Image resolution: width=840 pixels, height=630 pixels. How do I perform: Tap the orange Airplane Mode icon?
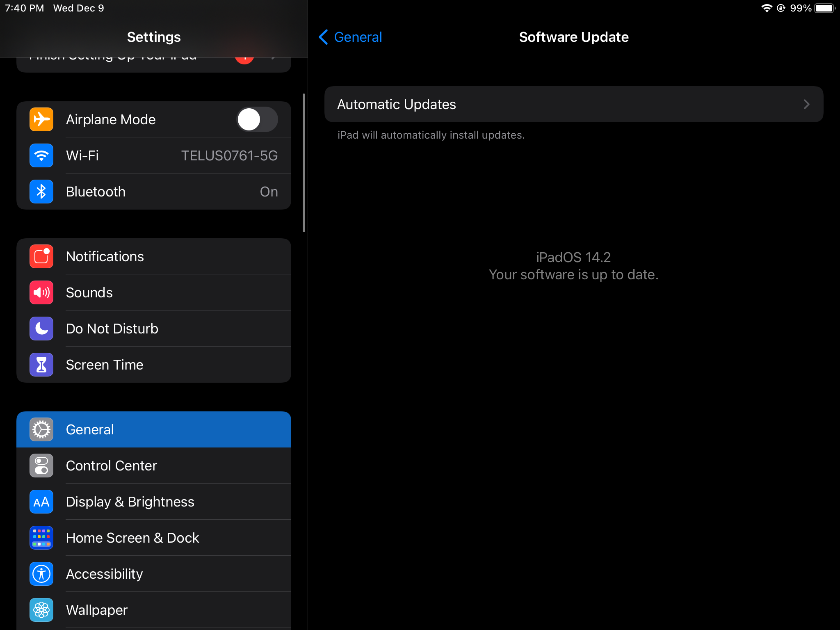[x=41, y=119]
